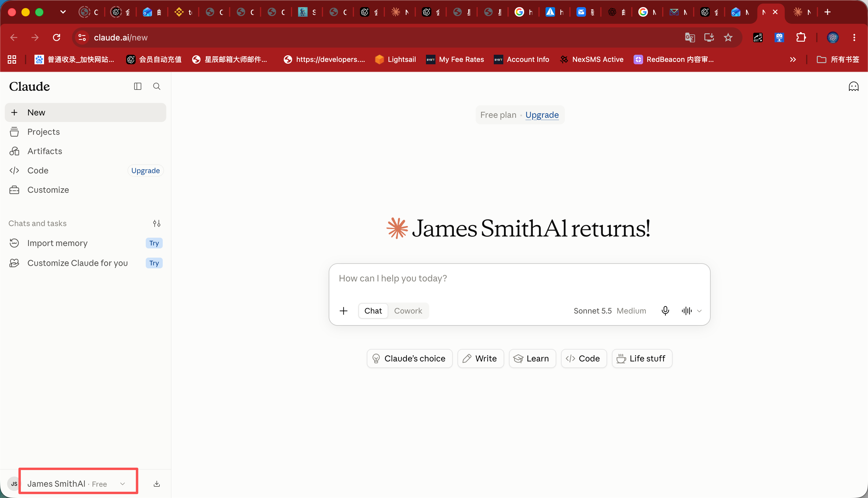Click the install app icon in address bar
The height and width of the screenshot is (498, 868).
[x=709, y=37]
